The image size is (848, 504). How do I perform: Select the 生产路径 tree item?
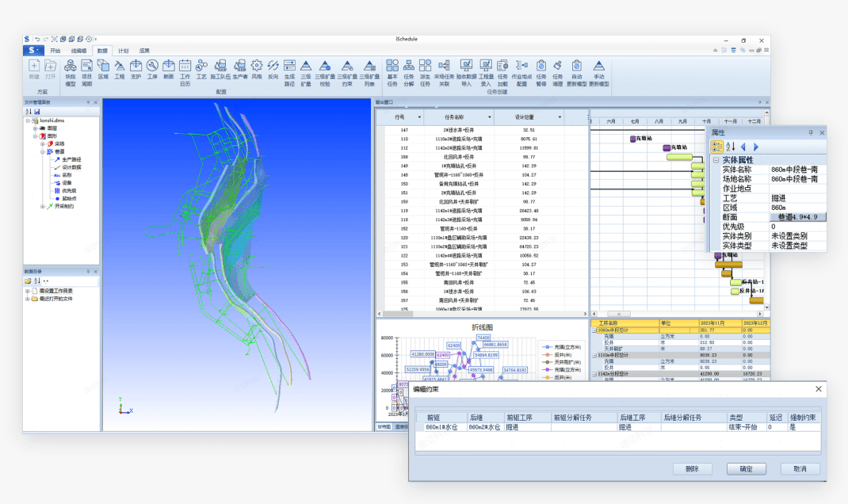[71, 159]
